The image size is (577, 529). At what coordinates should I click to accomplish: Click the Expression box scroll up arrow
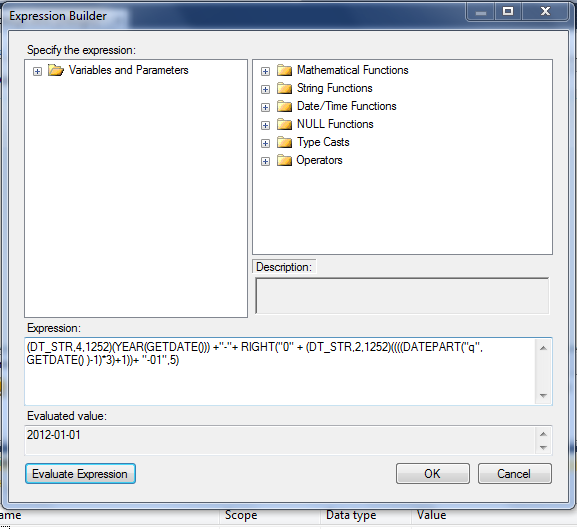[543, 348]
